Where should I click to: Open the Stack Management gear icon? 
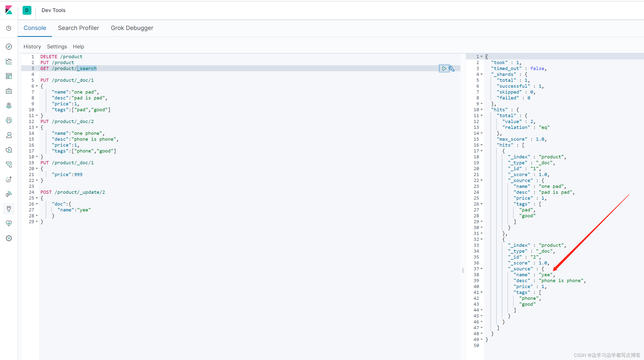pos(9,238)
